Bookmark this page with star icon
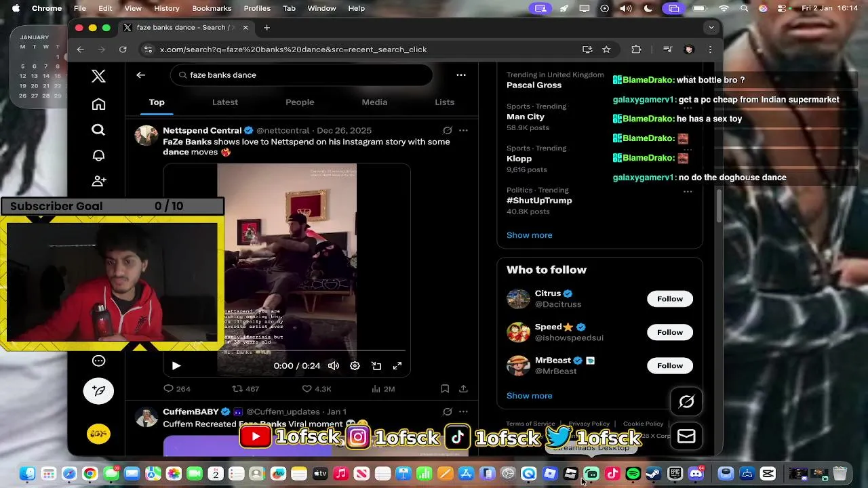The height and width of the screenshot is (488, 868). [606, 49]
